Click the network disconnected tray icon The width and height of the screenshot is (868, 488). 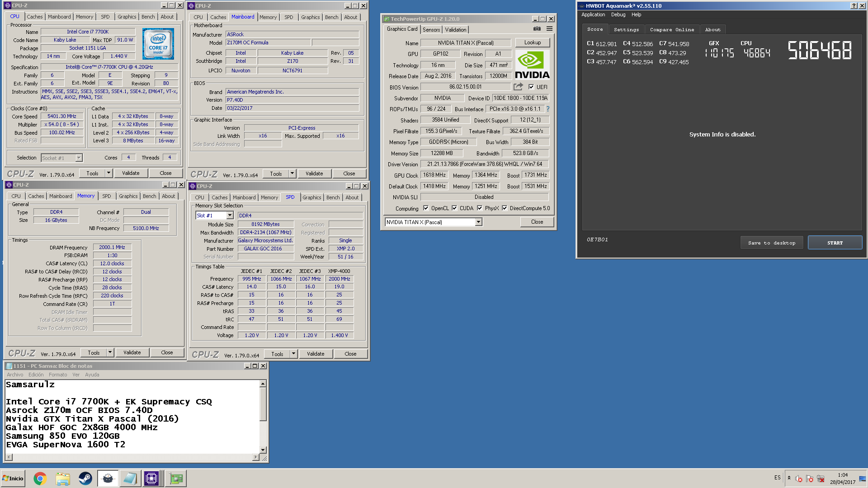(x=821, y=479)
